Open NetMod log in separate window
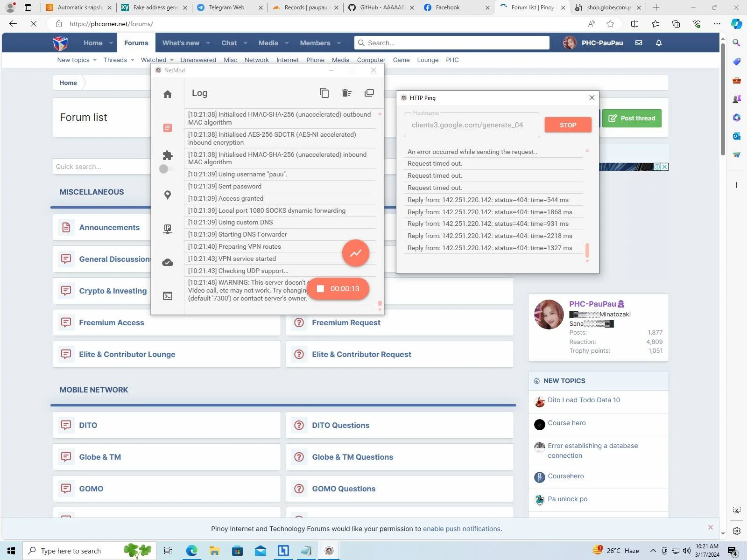Viewport: 747px width, 560px height. 369,93
